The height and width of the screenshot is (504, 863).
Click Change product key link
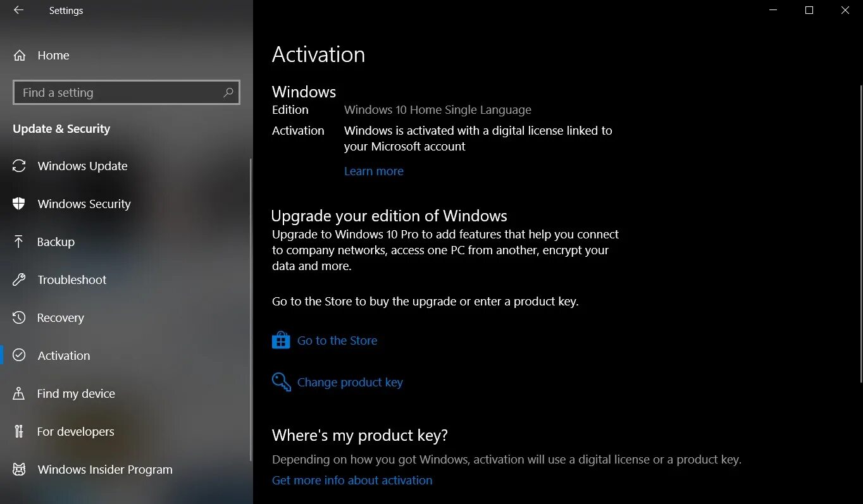pyautogui.click(x=350, y=382)
